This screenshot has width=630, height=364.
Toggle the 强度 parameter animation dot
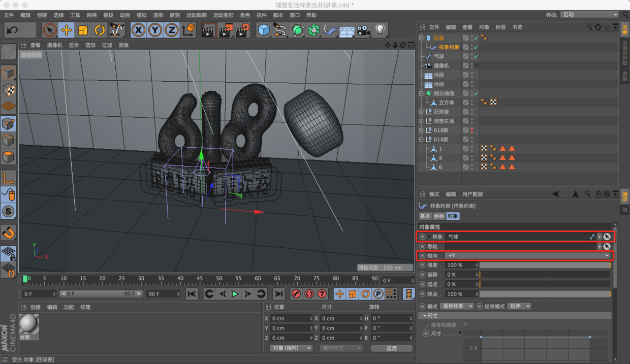[x=422, y=265]
